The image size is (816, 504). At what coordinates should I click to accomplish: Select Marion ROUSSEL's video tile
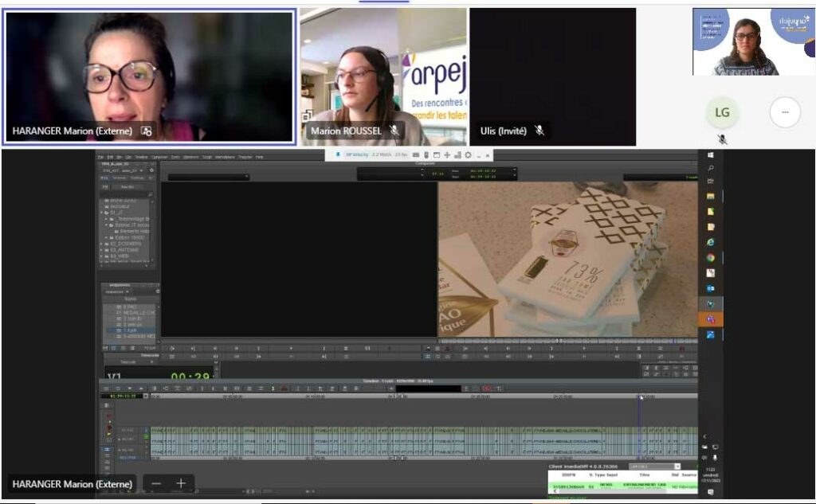tap(383, 76)
